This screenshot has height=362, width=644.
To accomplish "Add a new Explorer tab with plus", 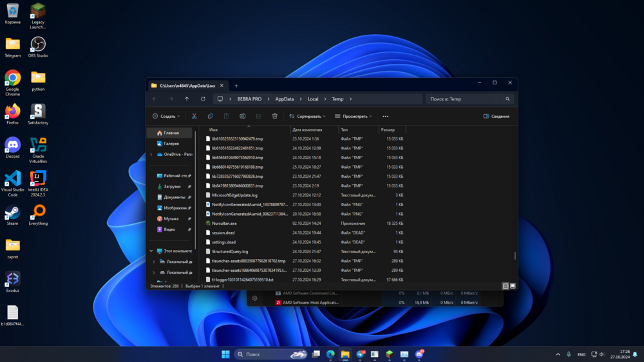I will (236, 86).
